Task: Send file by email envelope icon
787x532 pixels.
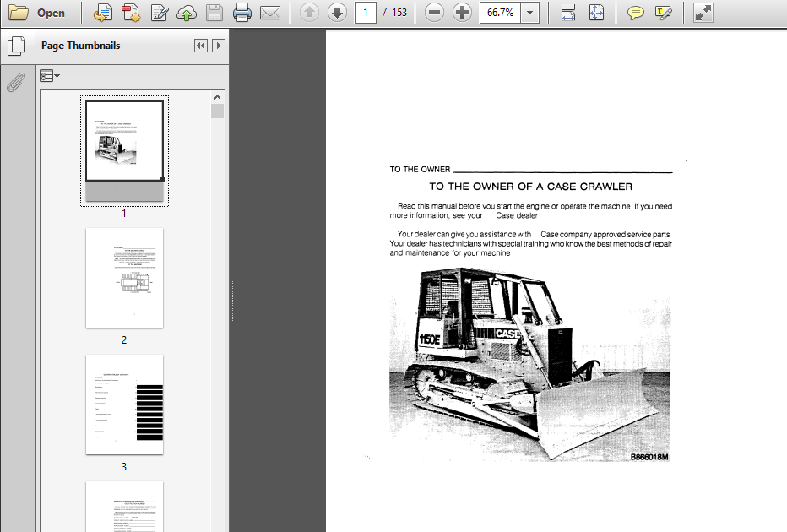Action: 270,13
